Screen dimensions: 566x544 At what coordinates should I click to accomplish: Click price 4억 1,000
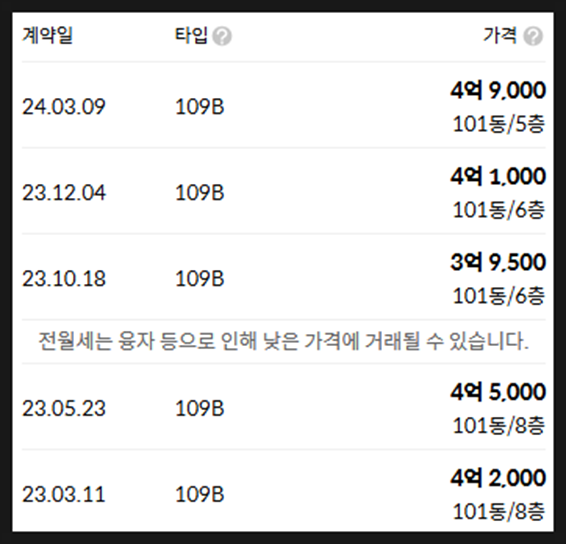point(498,176)
